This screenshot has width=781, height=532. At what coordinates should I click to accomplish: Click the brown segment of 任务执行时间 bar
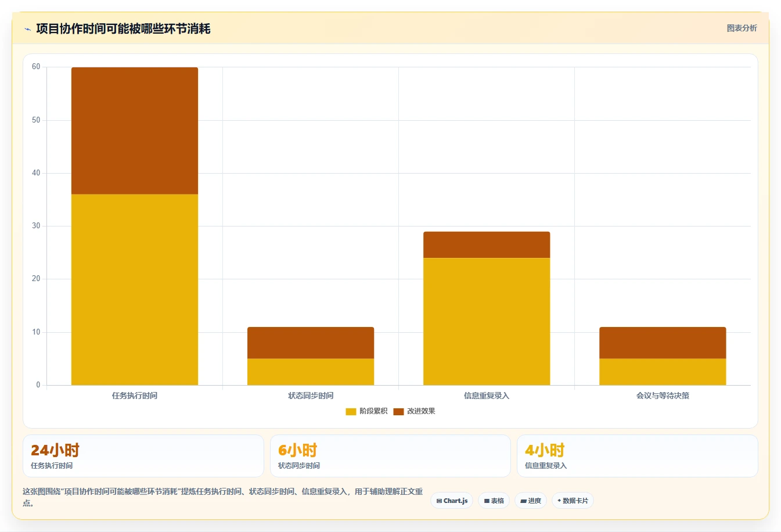pos(135,131)
